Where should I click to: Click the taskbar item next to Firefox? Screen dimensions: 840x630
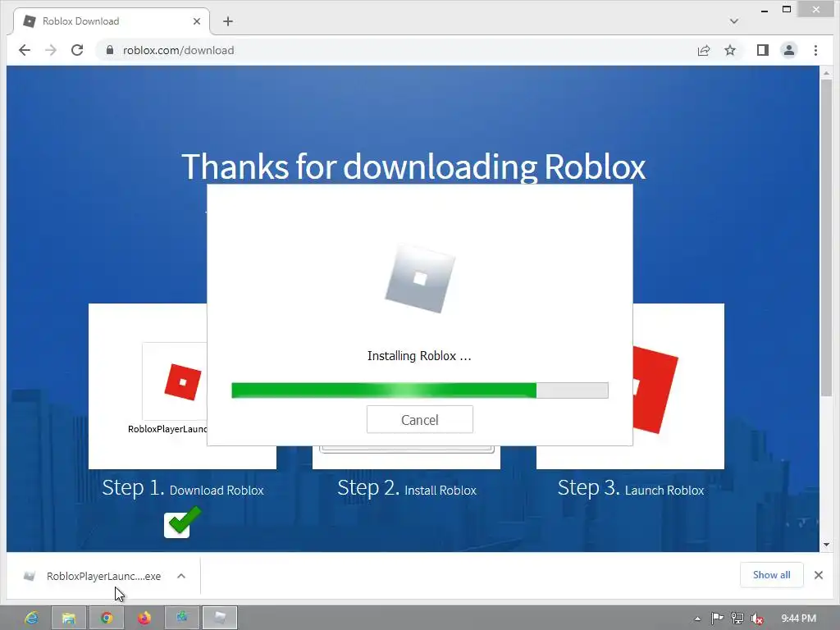coord(182,618)
